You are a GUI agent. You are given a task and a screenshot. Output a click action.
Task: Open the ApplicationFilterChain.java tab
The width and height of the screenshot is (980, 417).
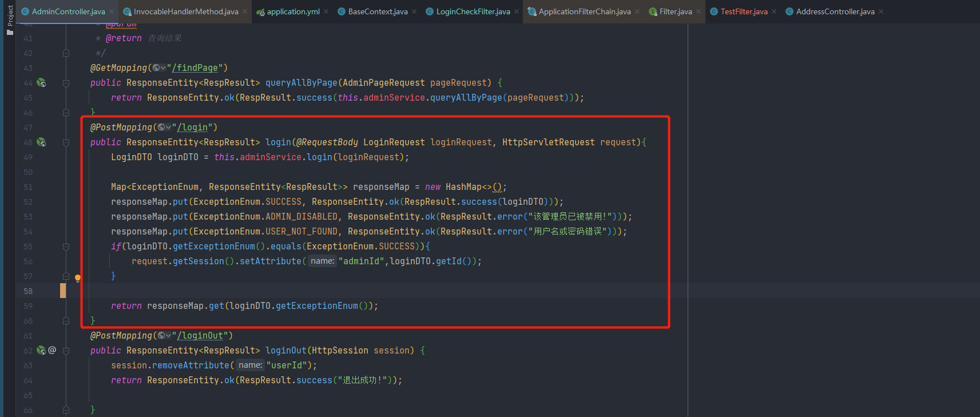[584, 12]
